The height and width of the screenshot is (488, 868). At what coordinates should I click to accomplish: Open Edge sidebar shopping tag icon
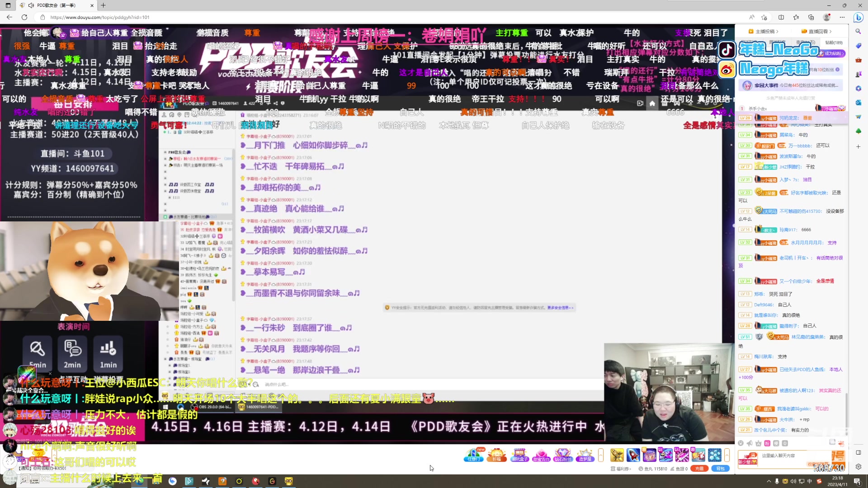858,46
